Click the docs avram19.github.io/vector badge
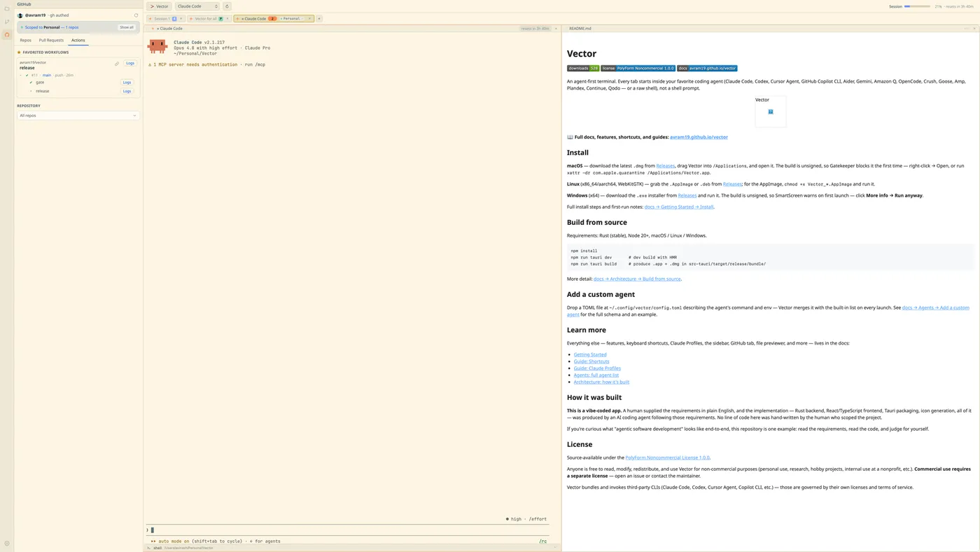 coord(707,68)
